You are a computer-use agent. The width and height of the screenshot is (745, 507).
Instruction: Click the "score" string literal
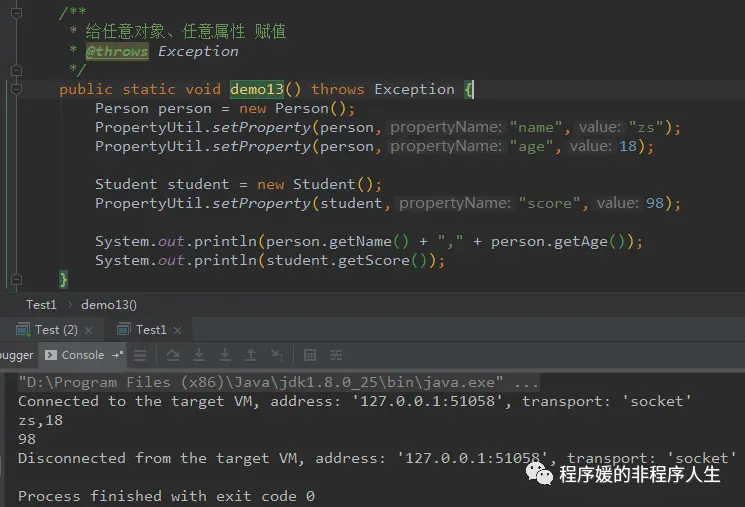click(550, 203)
